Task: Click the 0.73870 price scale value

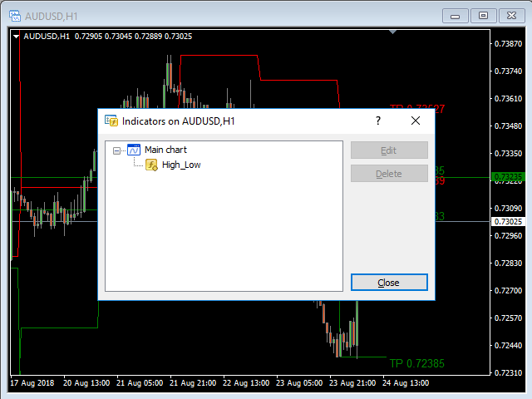Action: click(x=508, y=44)
